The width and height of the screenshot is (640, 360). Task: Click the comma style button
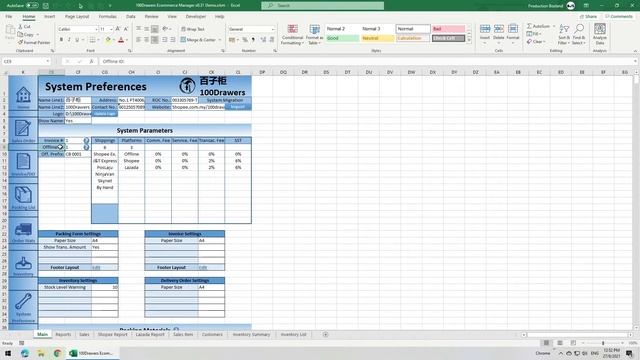[253, 40]
